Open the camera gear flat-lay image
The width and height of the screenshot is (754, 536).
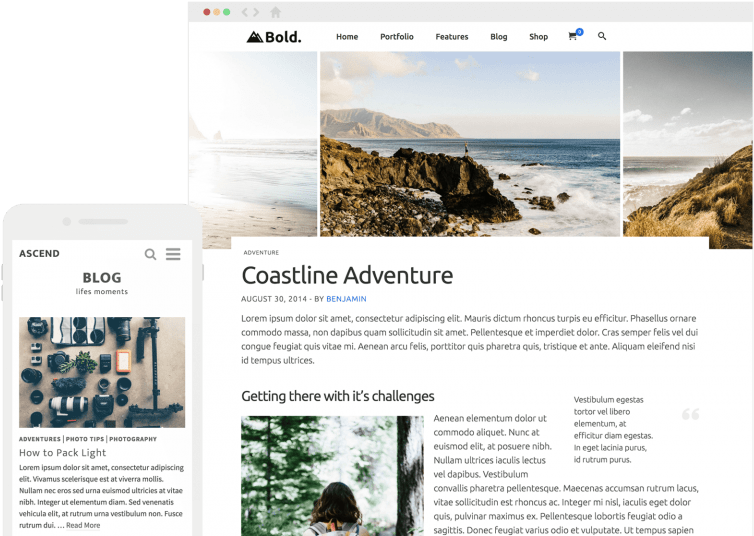[102, 372]
